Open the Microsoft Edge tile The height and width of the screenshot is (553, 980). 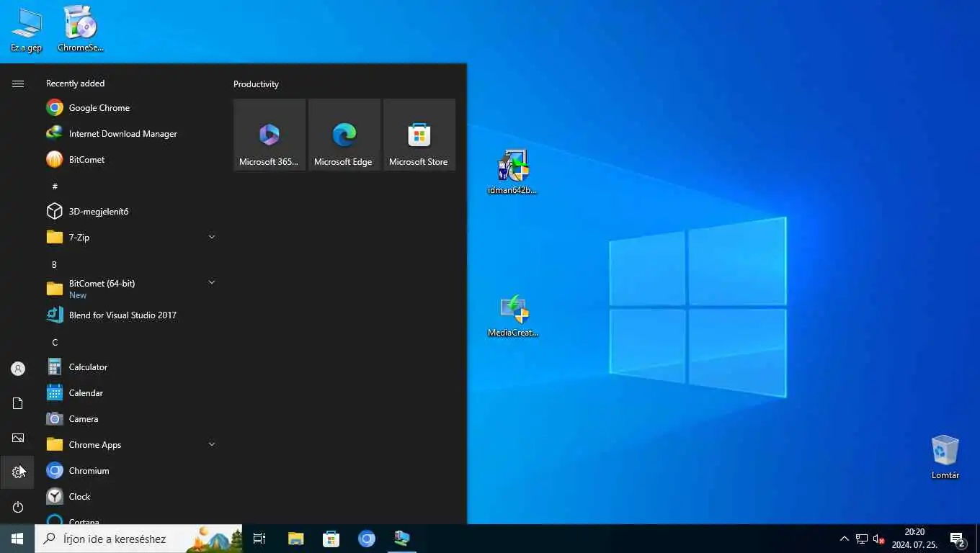point(344,135)
